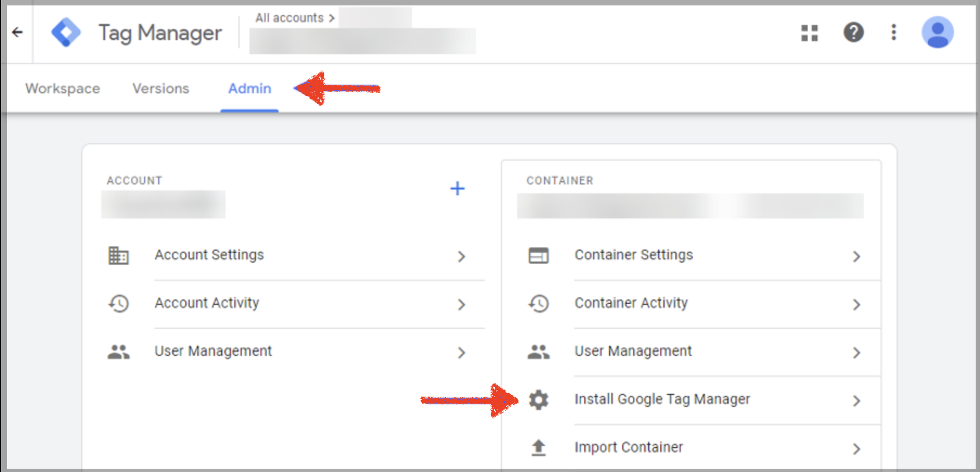Viewport: 980px width, 472px height.
Task: Switch to the Versions tab
Action: pyautogui.click(x=161, y=88)
